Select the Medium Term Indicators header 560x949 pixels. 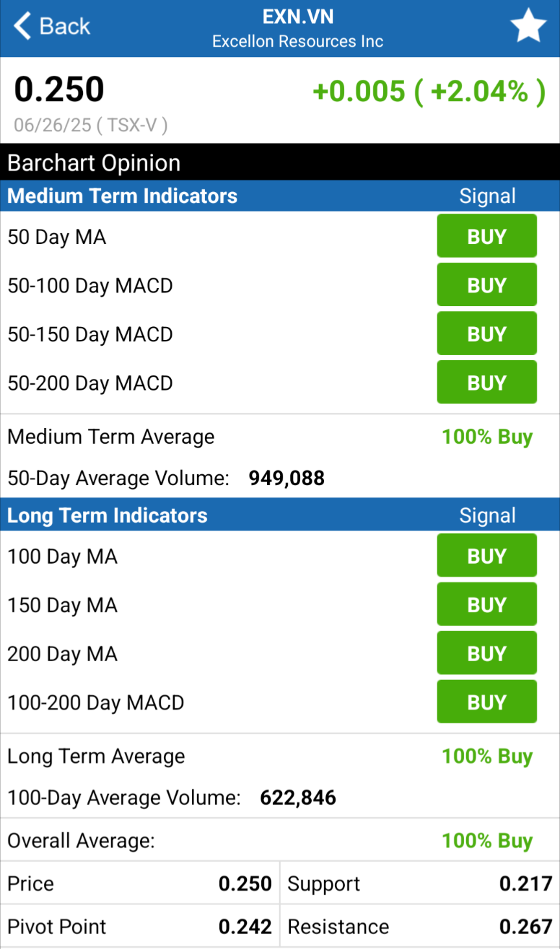pyautogui.click(x=122, y=196)
